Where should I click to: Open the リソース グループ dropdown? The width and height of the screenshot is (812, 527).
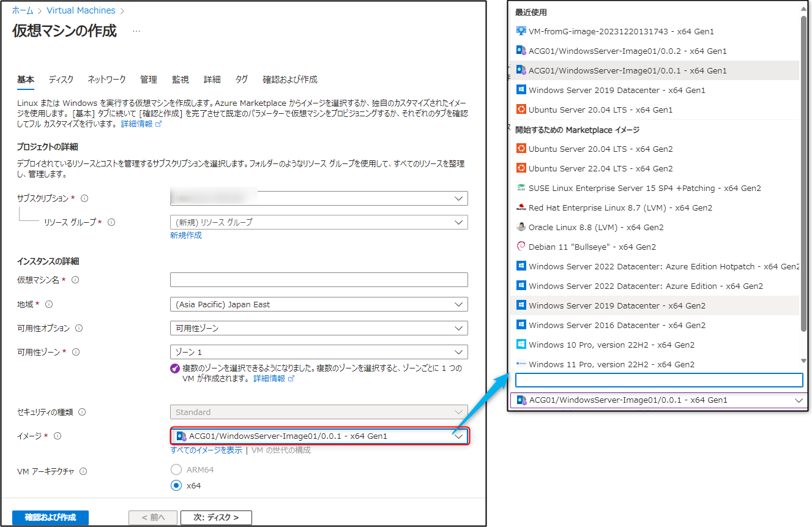(x=319, y=222)
